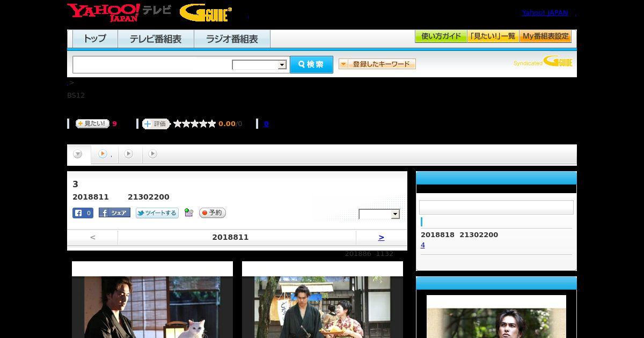Select the third tab with gray play icon
The height and width of the screenshot is (338, 644).
coord(129,154)
